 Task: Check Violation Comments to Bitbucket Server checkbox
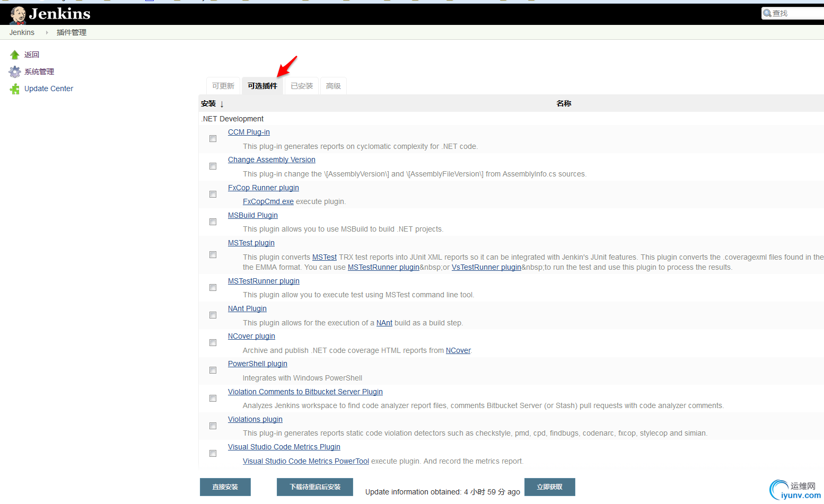[213, 399]
